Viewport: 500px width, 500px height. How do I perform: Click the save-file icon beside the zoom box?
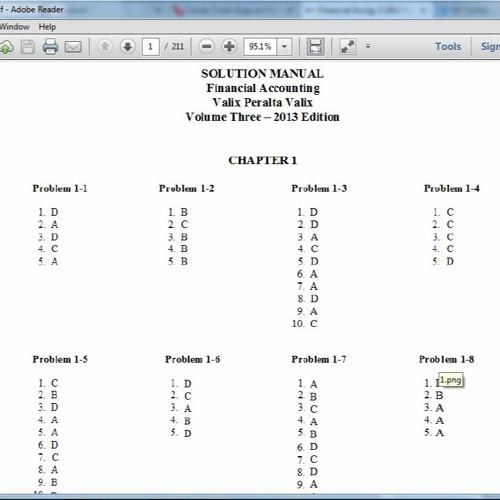pos(315,46)
